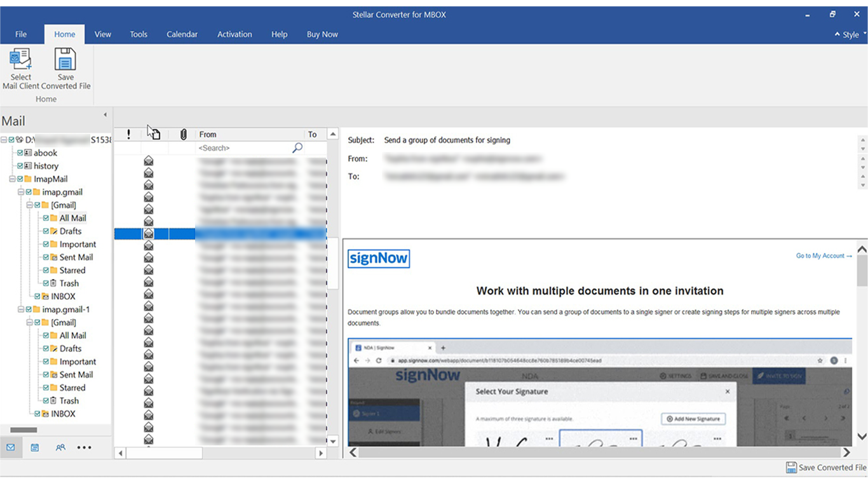This screenshot has width=868, height=488.
Task: Click the Select Mail Client ribbon icon
Action: click(x=20, y=59)
